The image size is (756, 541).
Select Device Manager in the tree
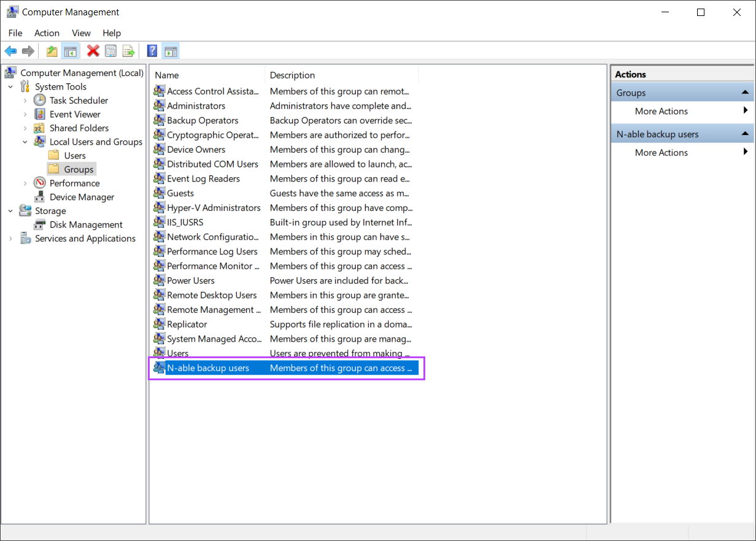(x=82, y=197)
